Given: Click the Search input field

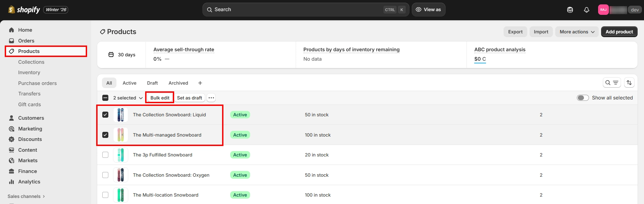Looking at the screenshot, I should coord(306,10).
